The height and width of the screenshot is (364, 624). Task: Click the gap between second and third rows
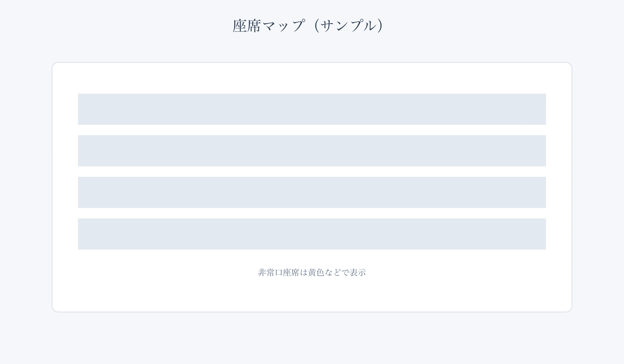click(x=312, y=172)
